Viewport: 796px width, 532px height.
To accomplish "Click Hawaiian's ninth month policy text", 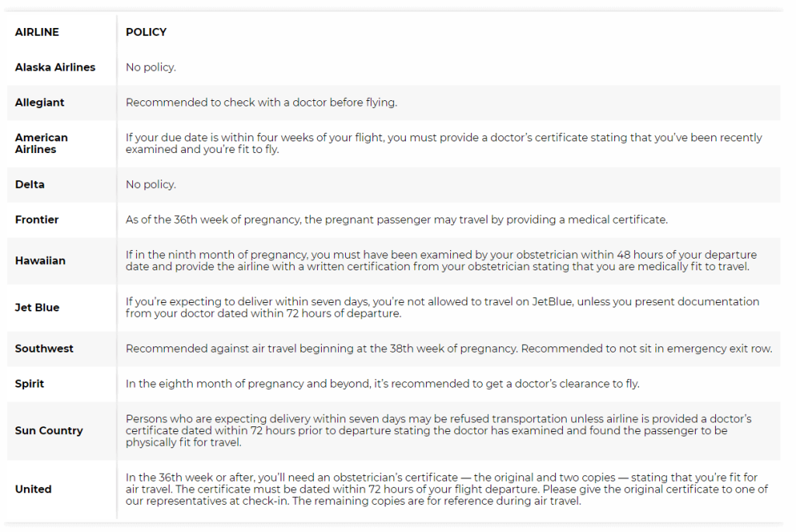I will (441, 261).
